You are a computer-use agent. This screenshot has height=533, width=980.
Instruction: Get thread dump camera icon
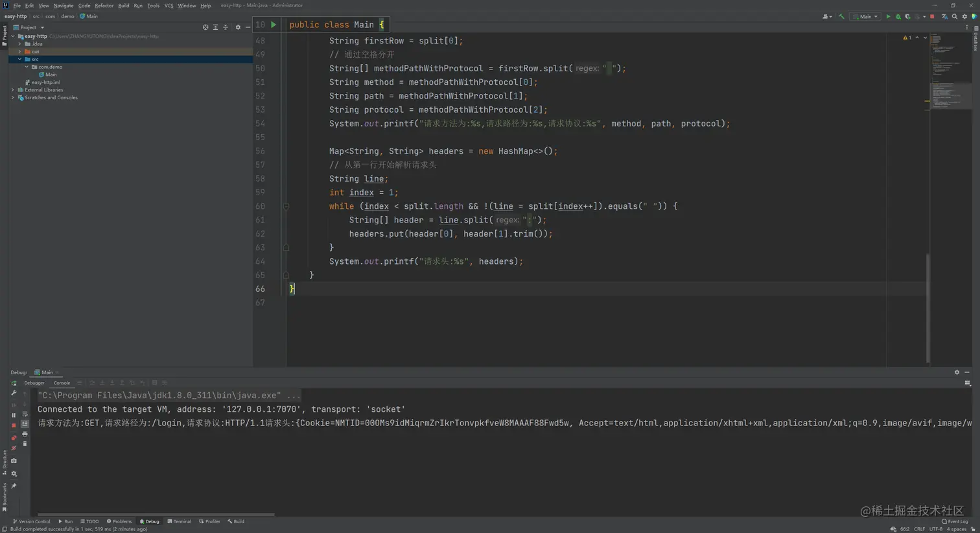click(x=14, y=461)
